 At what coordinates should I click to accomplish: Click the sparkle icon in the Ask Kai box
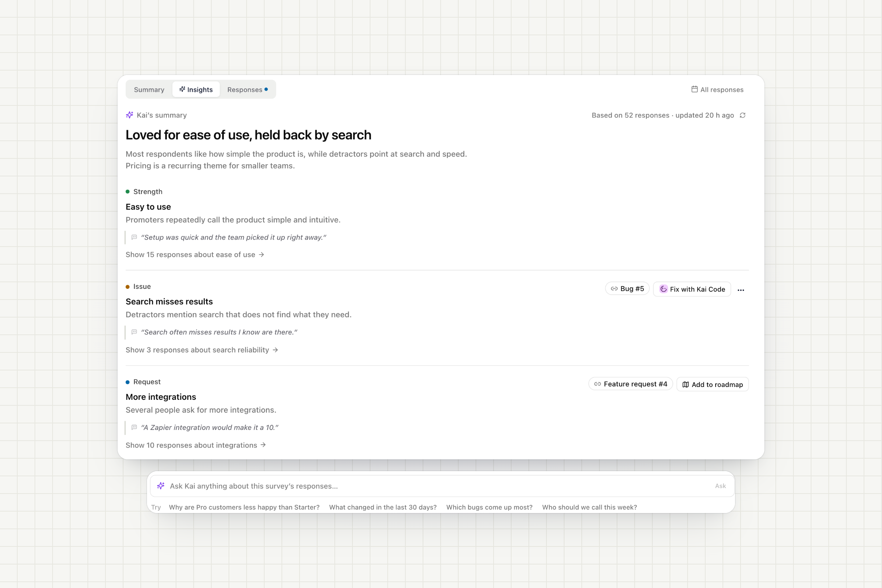pyautogui.click(x=161, y=486)
